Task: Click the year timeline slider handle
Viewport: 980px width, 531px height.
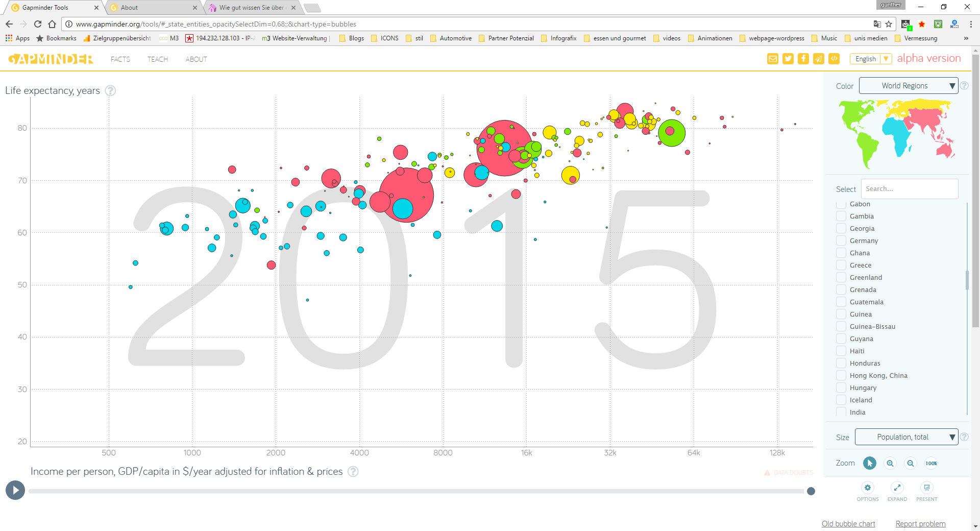Action: click(811, 491)
